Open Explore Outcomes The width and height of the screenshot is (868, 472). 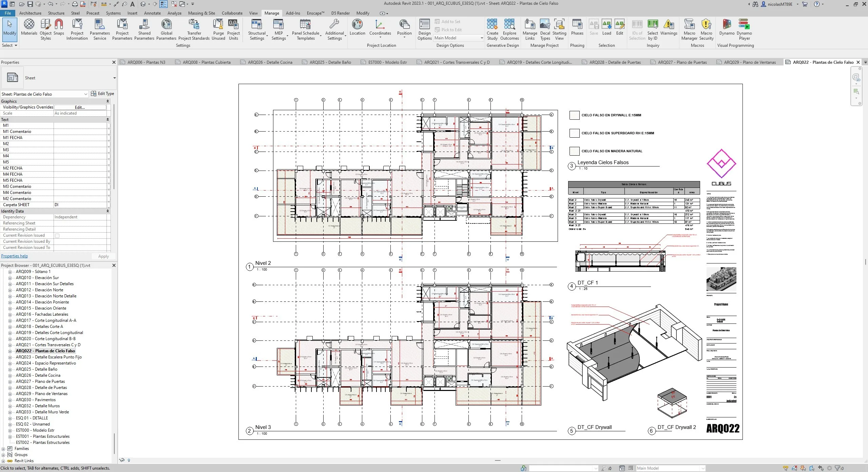(x=509, y=29)
